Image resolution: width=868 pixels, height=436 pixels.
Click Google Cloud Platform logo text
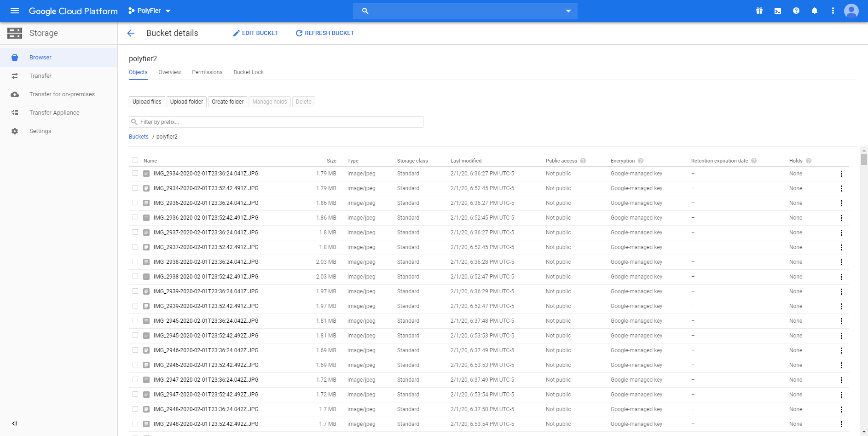73,11
